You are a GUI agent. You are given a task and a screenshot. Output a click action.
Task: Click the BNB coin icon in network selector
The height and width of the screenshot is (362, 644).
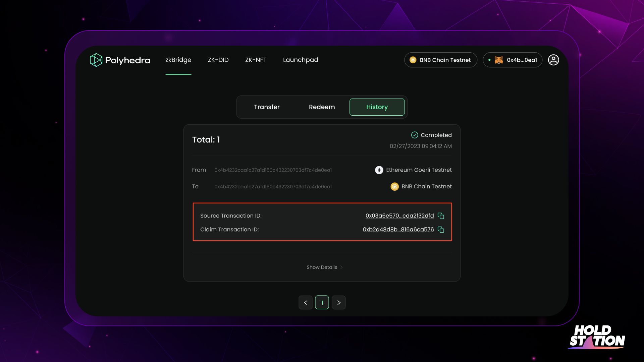tap(413, 60)
